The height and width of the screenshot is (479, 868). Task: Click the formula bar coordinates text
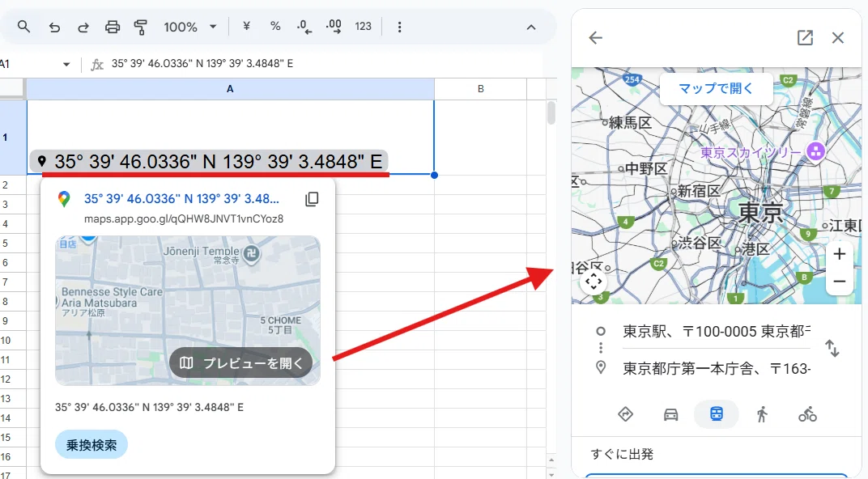(x=202, y=64)
